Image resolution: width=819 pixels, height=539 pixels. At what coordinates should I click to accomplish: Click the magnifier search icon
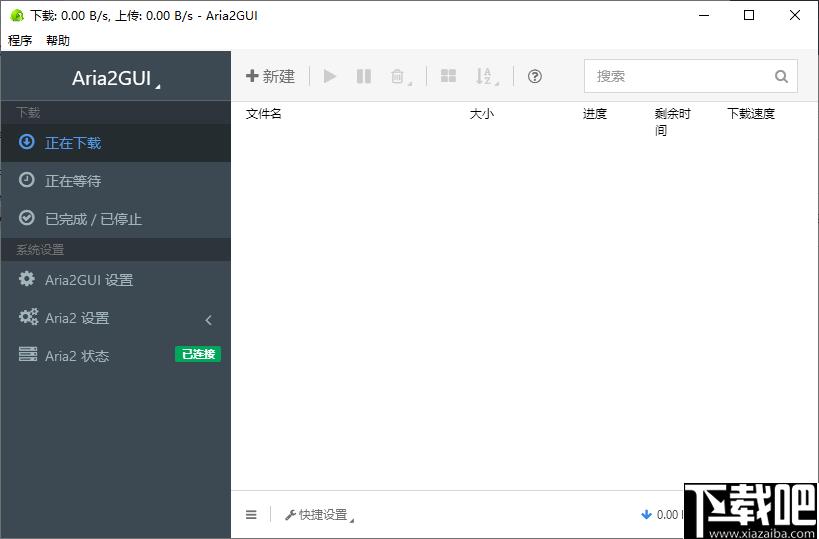[781, 77]
